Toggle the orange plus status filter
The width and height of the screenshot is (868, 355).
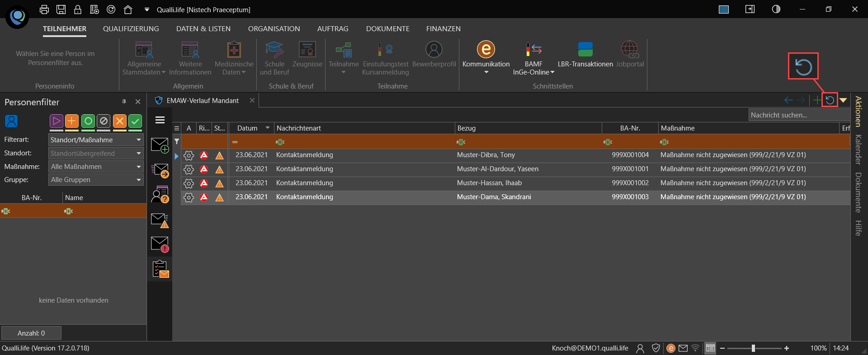click(x=71, y=121)
